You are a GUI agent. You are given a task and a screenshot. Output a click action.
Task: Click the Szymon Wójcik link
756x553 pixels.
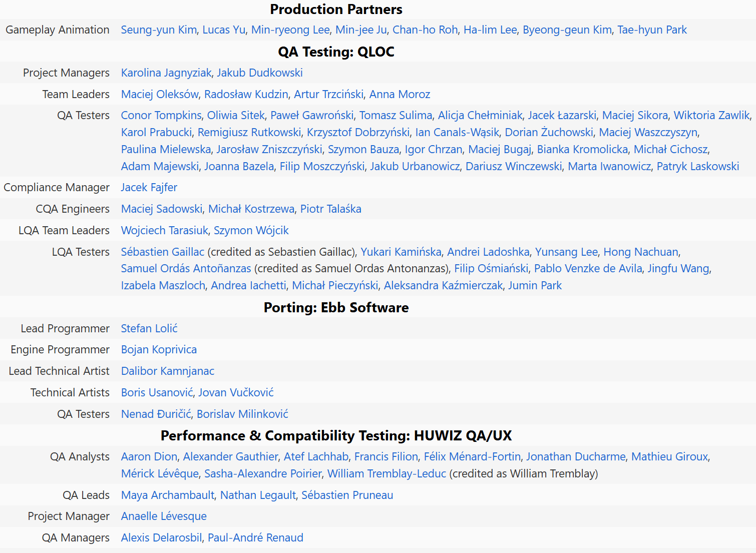[251, 231]
